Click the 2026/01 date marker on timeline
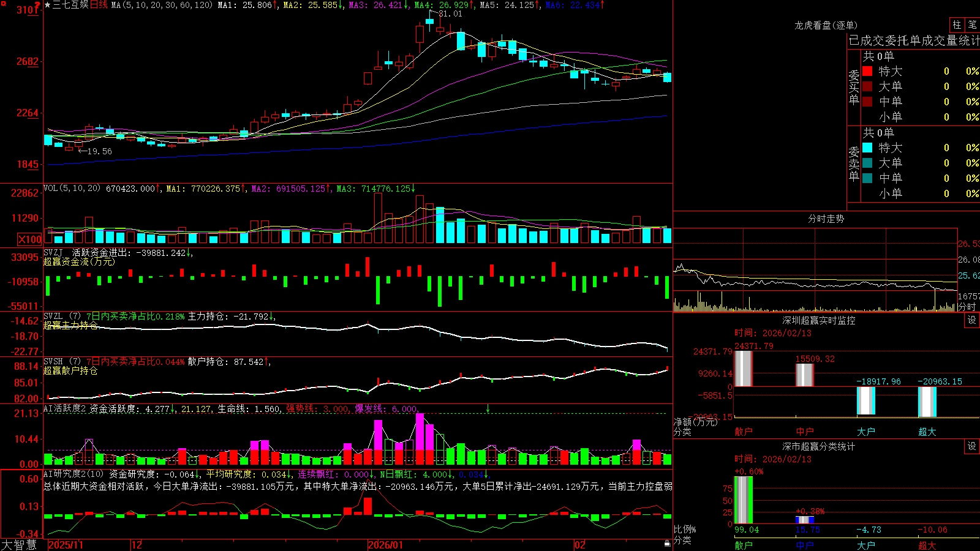 385,545
